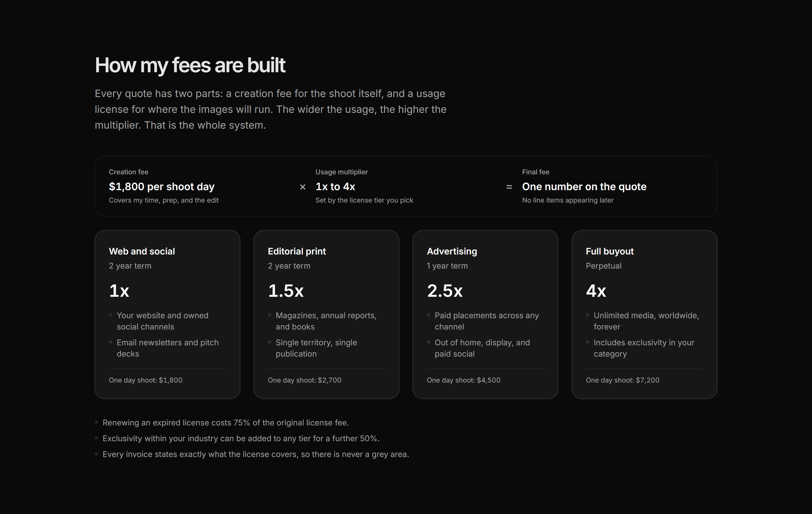
Task: Click "One day shoot: $7,200" footer
Action: [x=623, y=380]
